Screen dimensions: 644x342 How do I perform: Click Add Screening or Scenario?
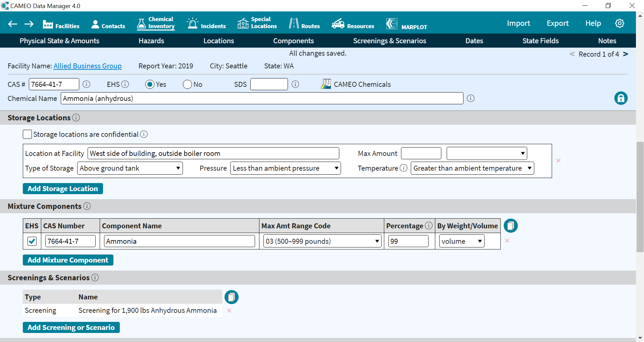(71, 328)
